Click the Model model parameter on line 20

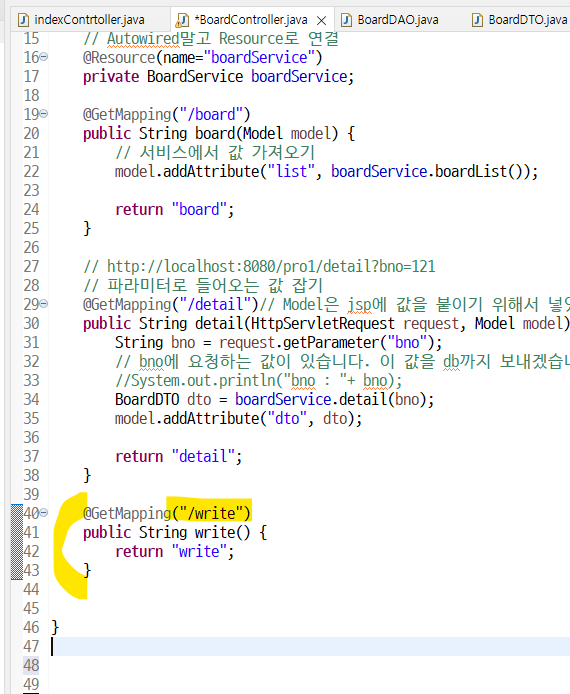287,134
